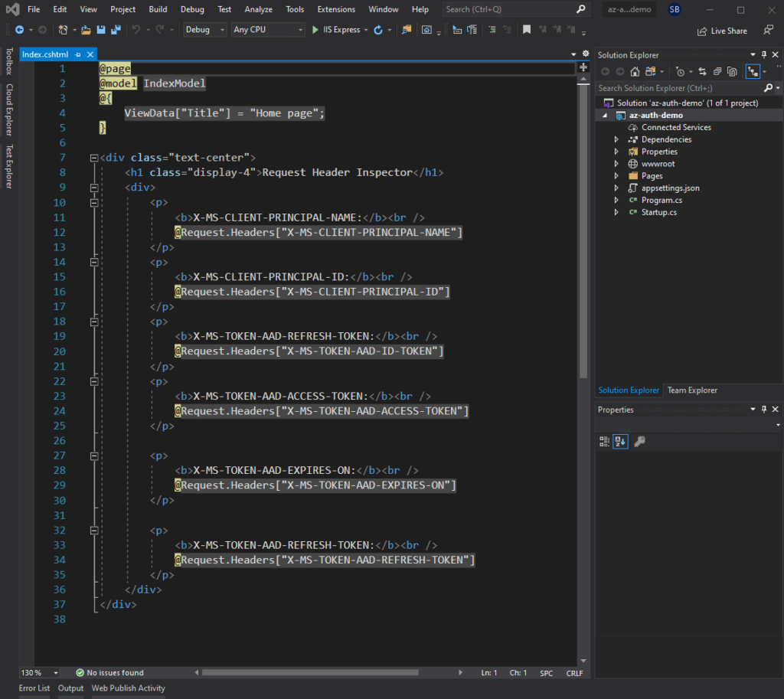Screen dimensions: 784x699
Task: Switch views icon in Solution Explorer toolbar
Action: tap(650, 71)
